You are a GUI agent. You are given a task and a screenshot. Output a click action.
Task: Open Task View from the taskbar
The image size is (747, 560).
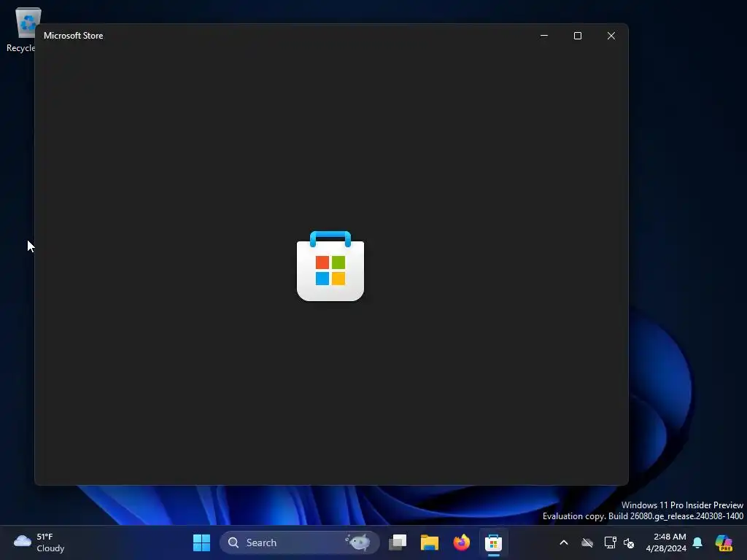[398, 542]
